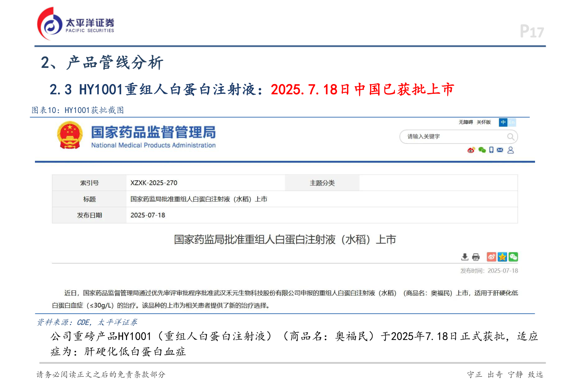Open the article headline 国家药监局批准重组人白蛋白注射液（水稻）上市

tap(284, 240)
